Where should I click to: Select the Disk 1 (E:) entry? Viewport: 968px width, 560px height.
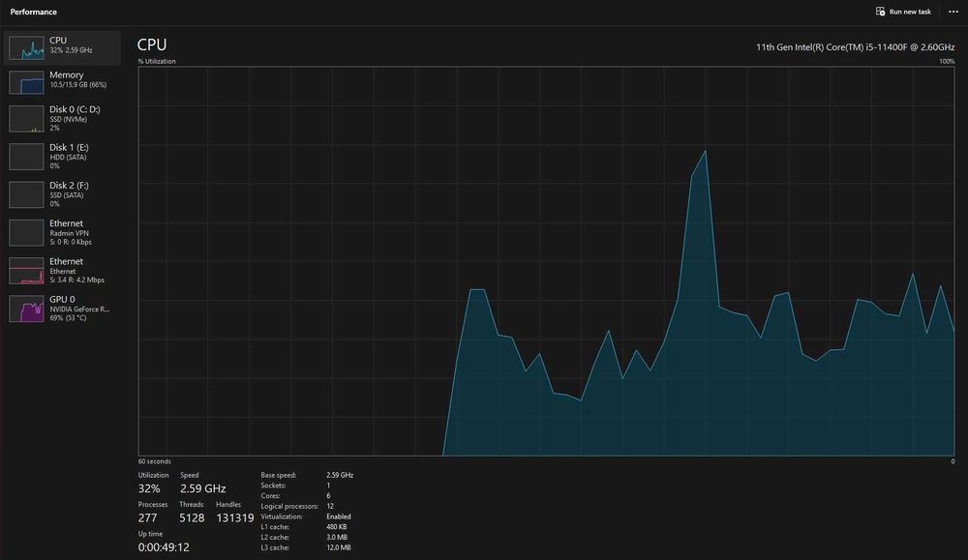click(x=62, y=157)
